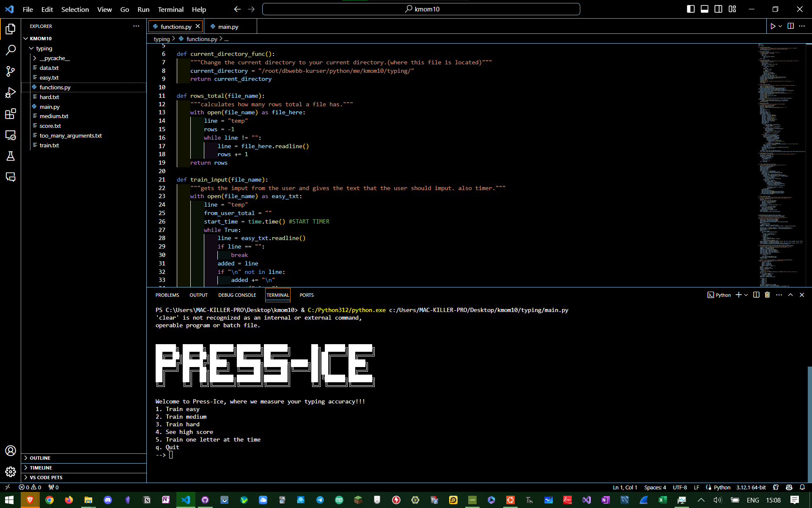
Task: Open the Extensions view
Action: click(11, 114)
